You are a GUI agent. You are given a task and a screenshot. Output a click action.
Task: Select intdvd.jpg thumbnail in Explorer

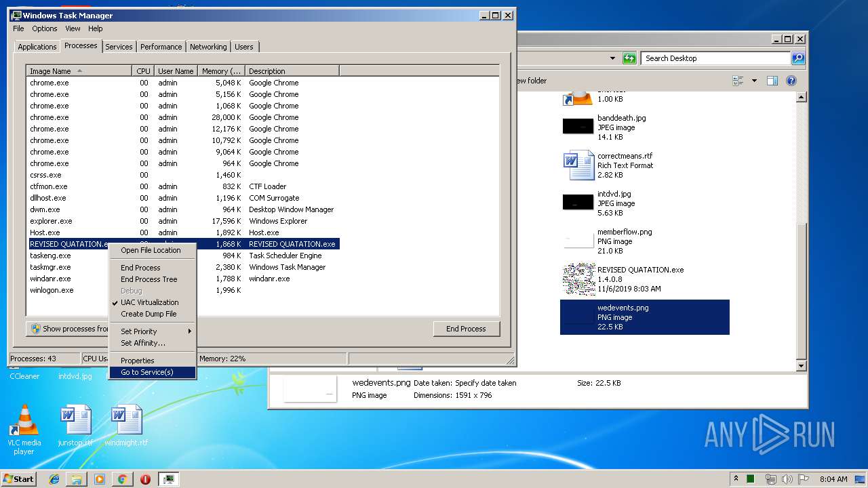tap(578, 202)
